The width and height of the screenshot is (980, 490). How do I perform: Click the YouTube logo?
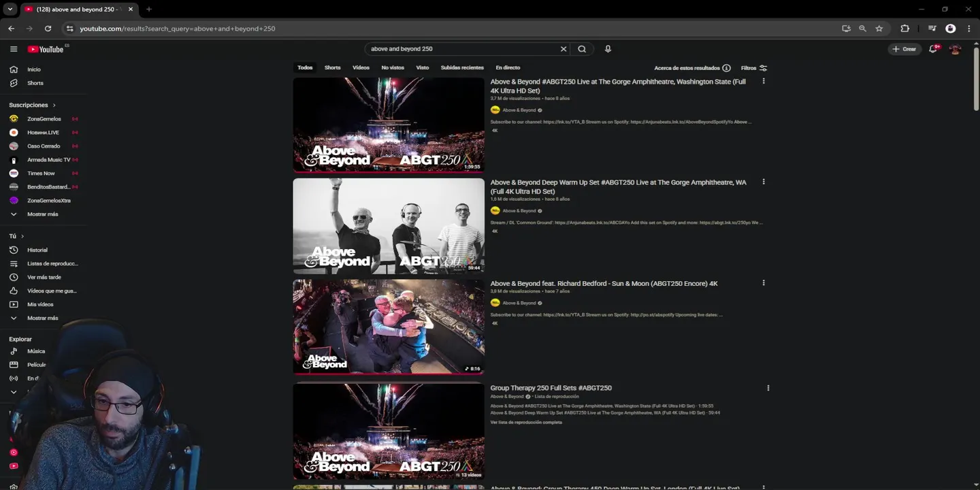(x=46, y=49)
